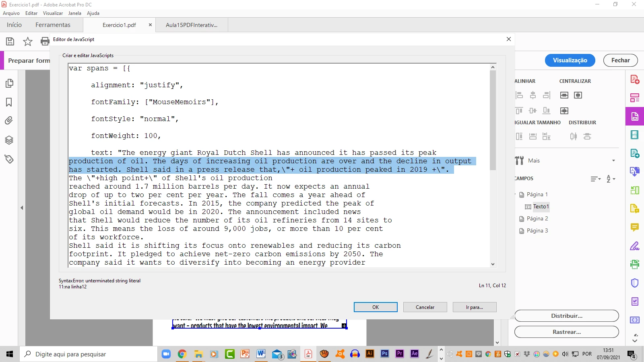Click the star bookmark favorite icon

tap(28, 41)
